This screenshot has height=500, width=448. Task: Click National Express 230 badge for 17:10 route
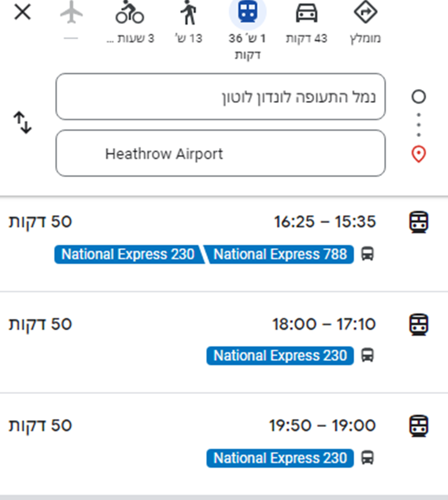[x=280, y=355]
